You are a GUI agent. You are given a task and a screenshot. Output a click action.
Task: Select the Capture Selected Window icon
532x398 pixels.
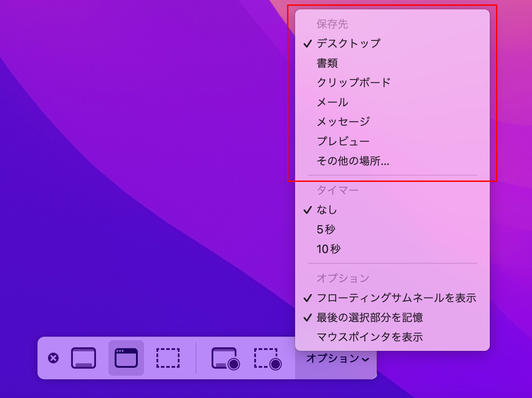tap(125, 358)
